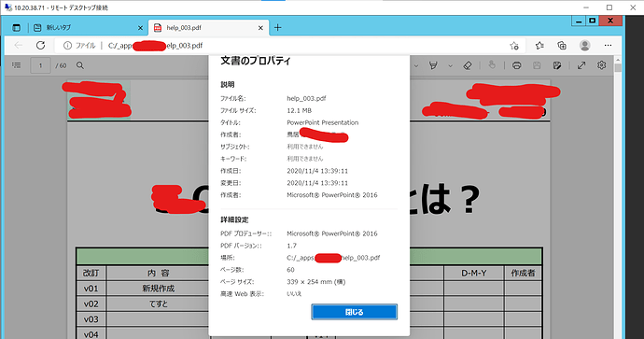Open the PDF search magnifier
The width and height of the screenshot is (644, 339).
pos(80,65)
